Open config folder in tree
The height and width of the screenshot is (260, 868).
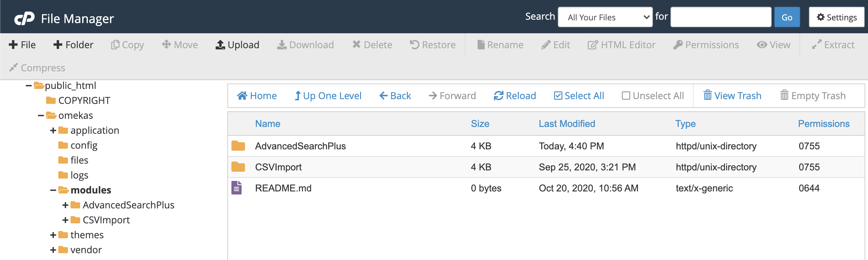[78, 145]
